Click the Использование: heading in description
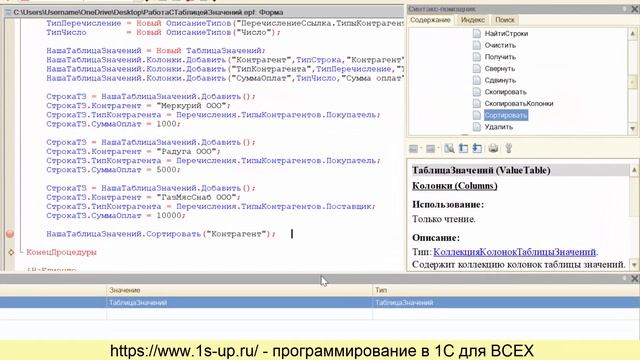This screenshot has height=360, width=640. [448, 204]
